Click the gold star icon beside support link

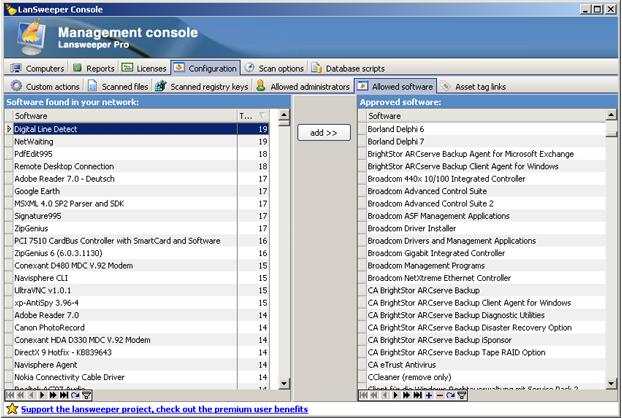[12, 408]
